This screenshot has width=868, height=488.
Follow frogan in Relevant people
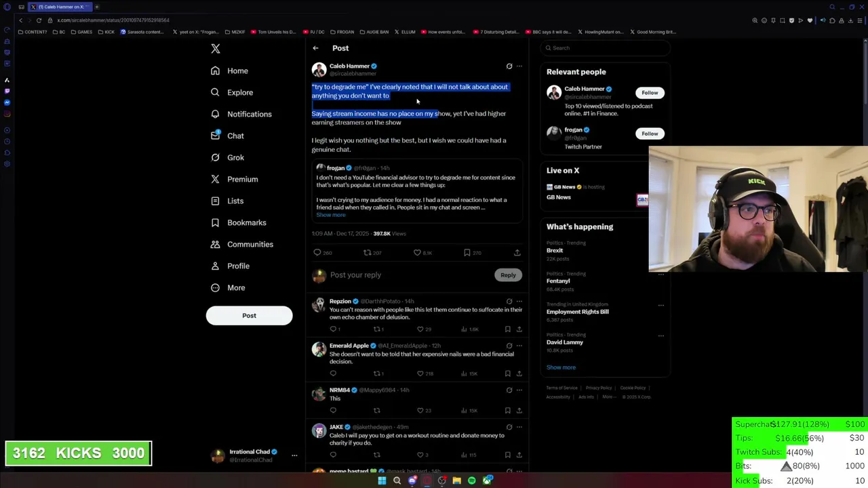pyautogui.click(x=650, y=134)
